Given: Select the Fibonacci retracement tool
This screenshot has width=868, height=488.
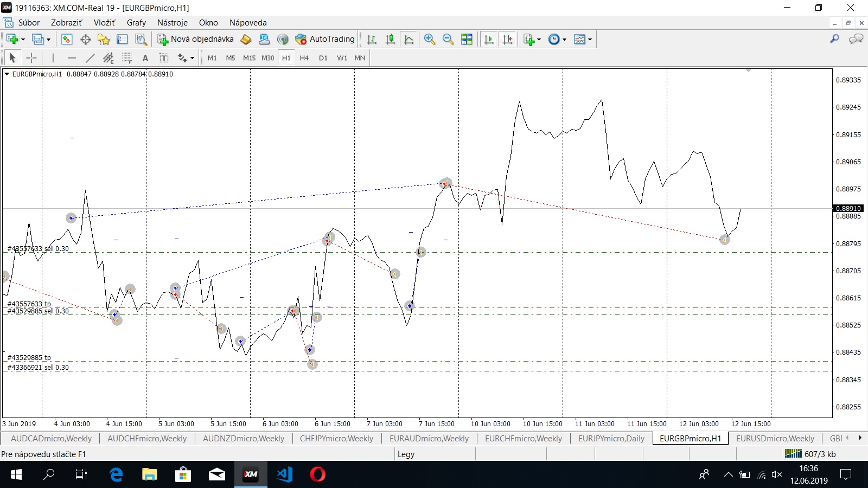Looking at the screenshot, I should click(x=127, y=58).
